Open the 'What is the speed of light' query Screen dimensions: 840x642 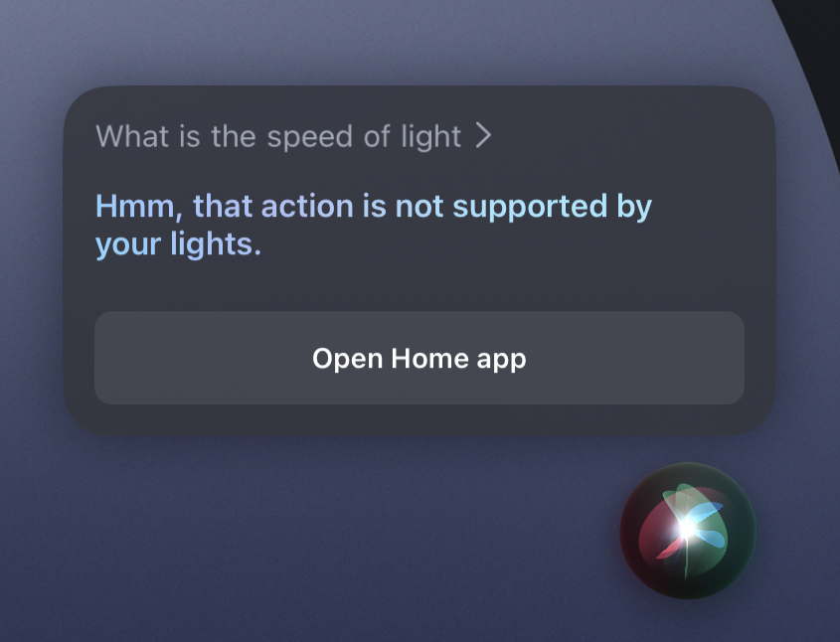293,136
